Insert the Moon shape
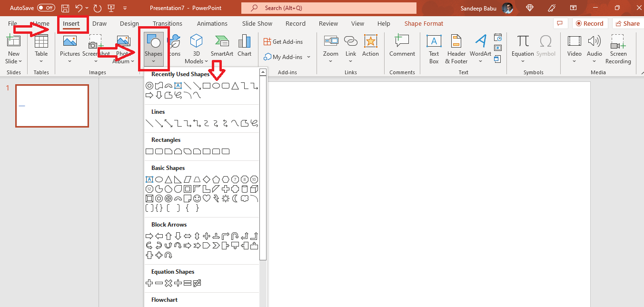Screen dimensions: 644x307 (235, 198)
